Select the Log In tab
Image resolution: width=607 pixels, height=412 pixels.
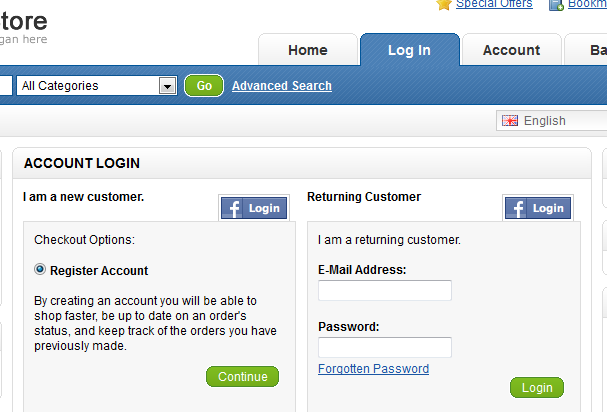point(410,50)
